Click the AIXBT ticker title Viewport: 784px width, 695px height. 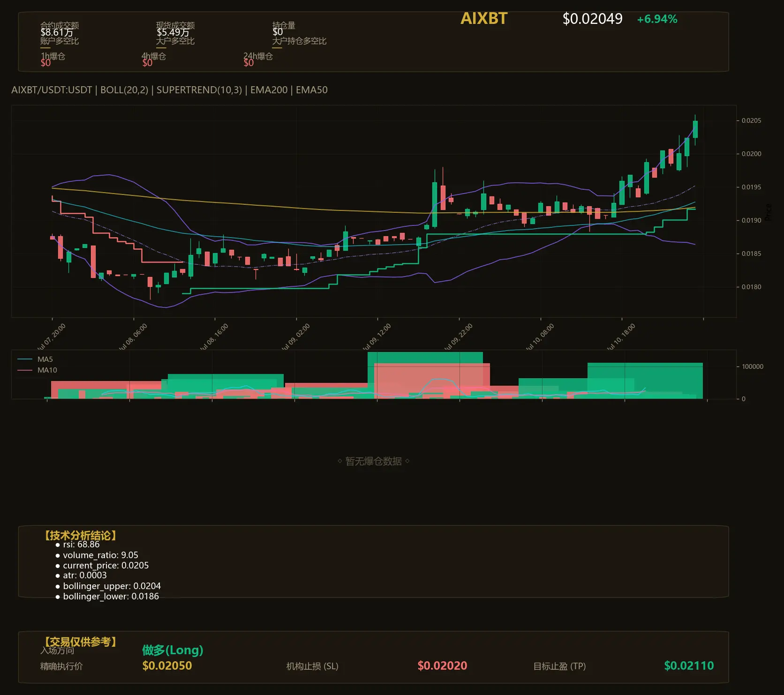point(484,19)
